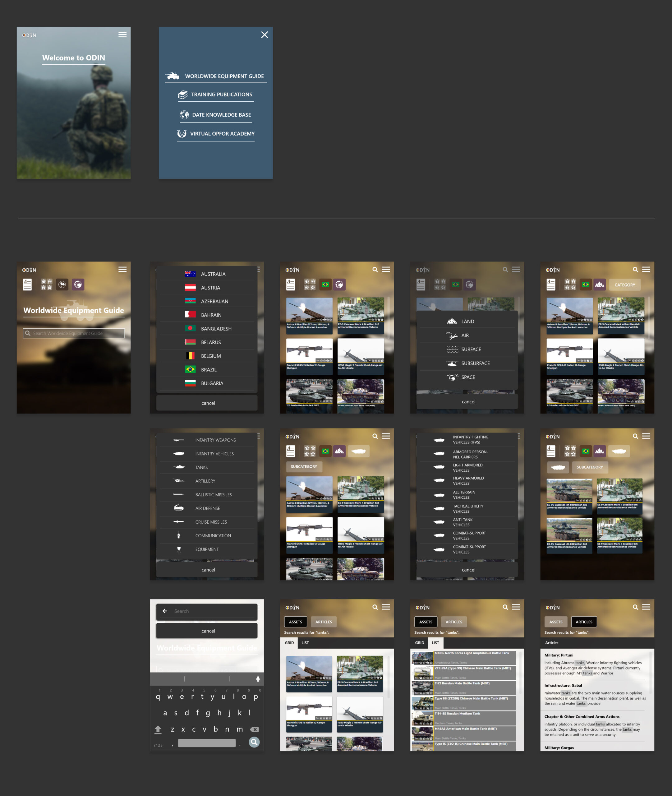Tap the tier stars icon on Guide home screen

[47, 284]
